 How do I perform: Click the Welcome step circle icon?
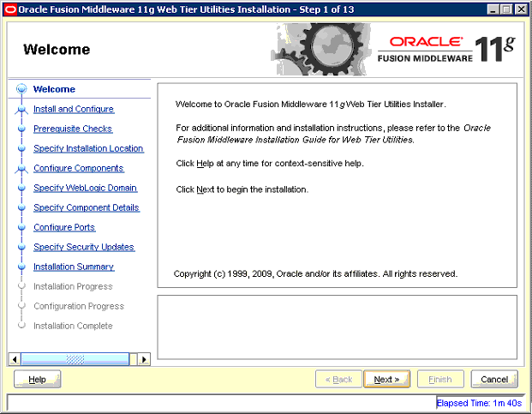click(21, 89)
